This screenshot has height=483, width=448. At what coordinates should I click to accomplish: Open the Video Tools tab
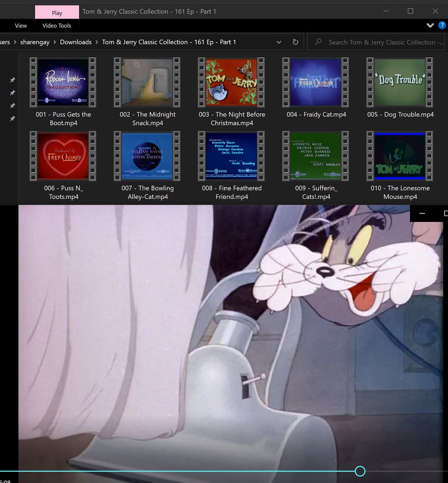[x=56, y=25]
